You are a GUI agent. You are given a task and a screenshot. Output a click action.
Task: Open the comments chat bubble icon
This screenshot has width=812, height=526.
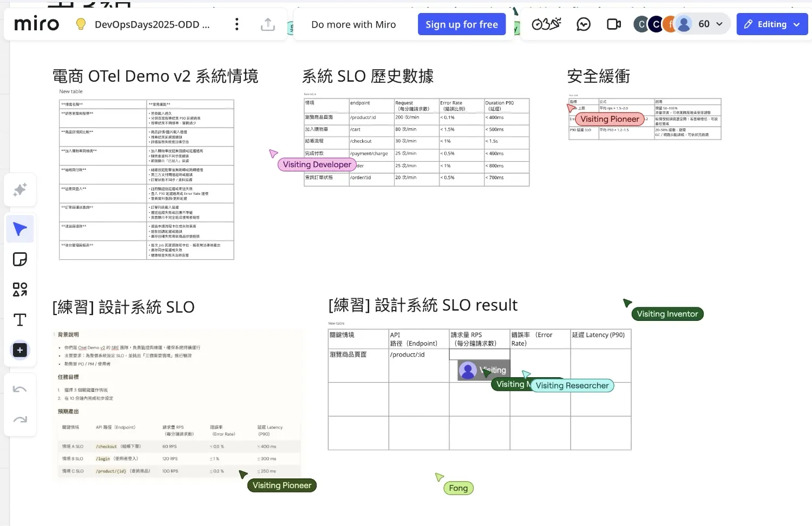pos(584,24)
